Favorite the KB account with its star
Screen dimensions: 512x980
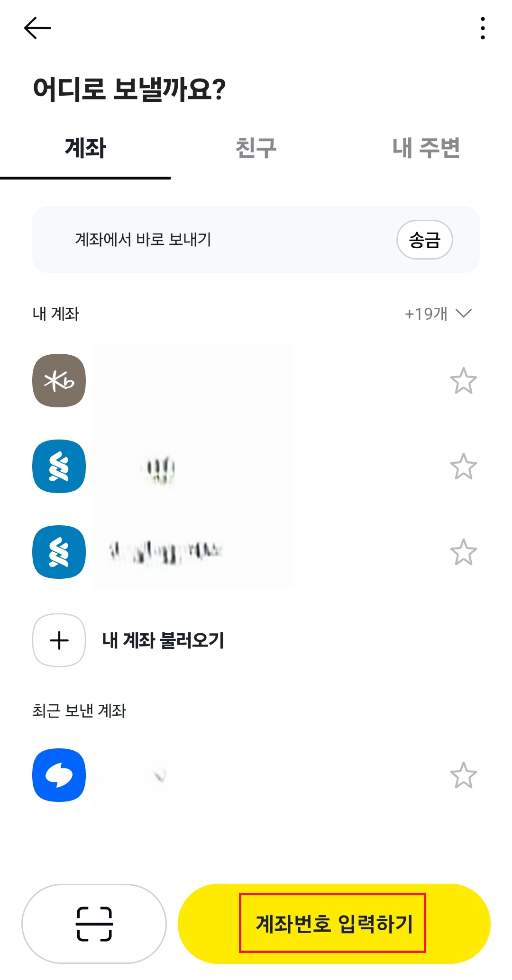click(463, 381)
